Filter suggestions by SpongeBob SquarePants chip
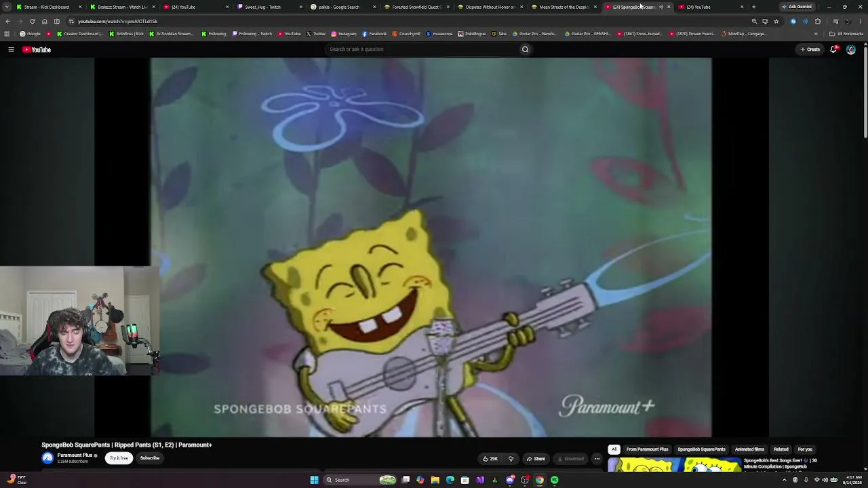Image resolution: width=868 pixels, height=488 pixels. 701,449
